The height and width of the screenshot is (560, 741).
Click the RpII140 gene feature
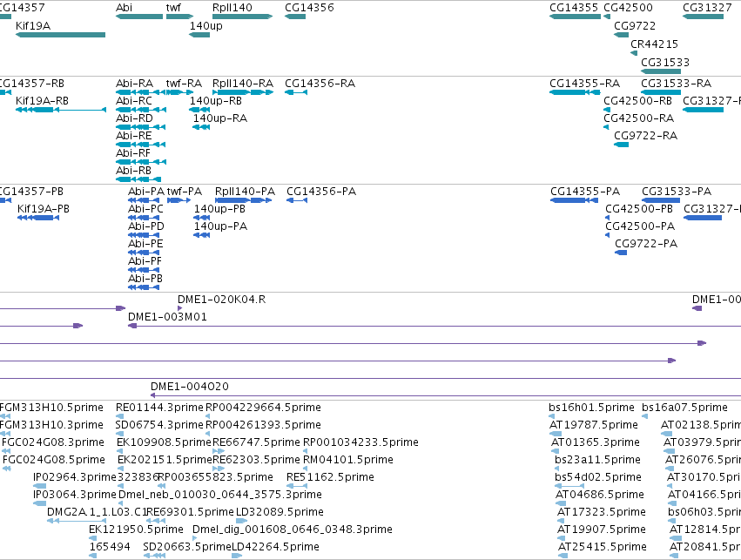tap(242, 17)
